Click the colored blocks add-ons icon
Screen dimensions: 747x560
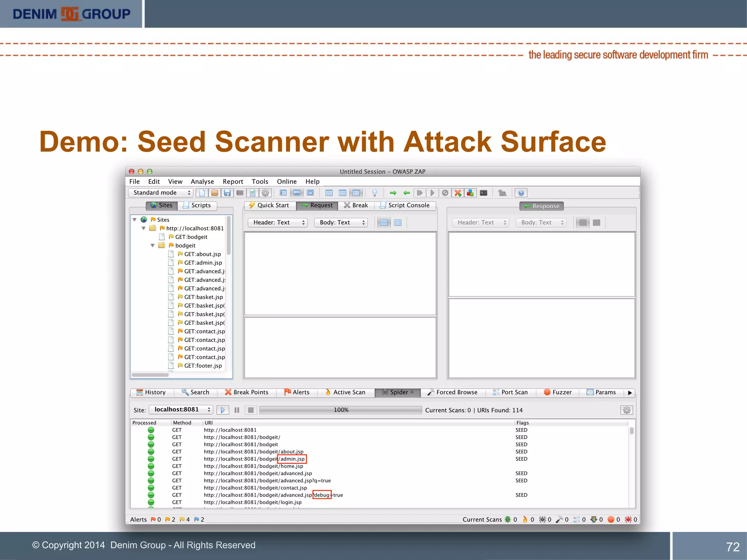pyautogui.click(x=471, y=193)
